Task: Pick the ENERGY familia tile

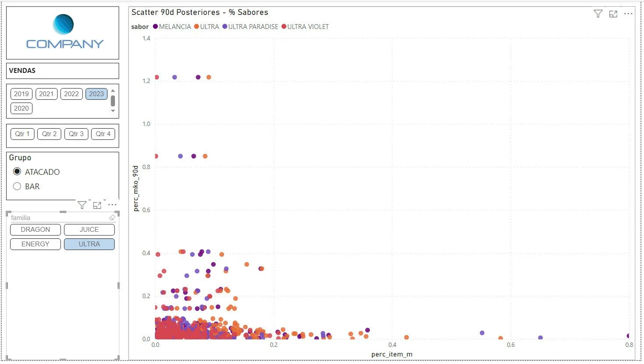Action: (35, 244)
